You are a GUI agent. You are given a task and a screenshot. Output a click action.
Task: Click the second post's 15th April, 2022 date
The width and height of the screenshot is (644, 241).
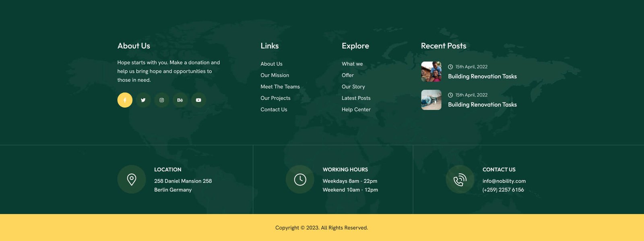point(471,95)
